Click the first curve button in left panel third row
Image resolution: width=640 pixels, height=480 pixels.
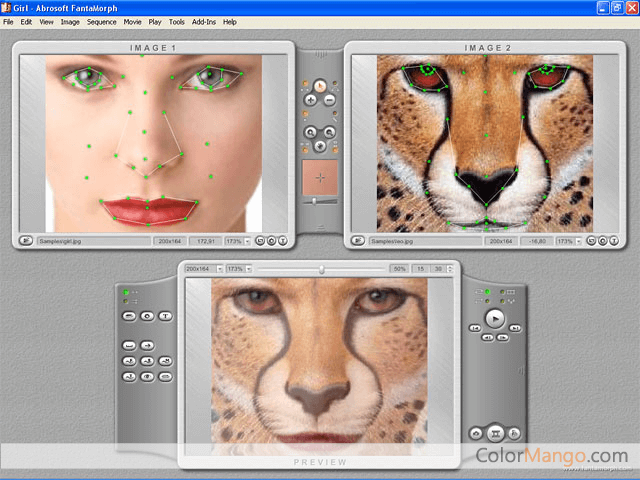pyautogui.click(x=129, y=361)
